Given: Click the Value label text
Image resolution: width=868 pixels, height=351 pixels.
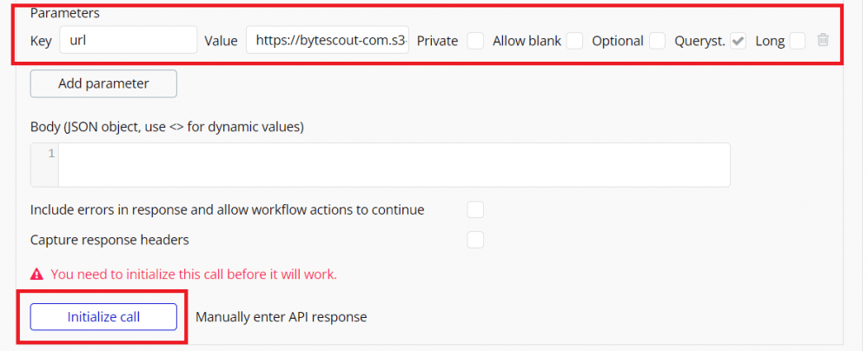Looking at the screenshot, I should click(x=221, y=41).
